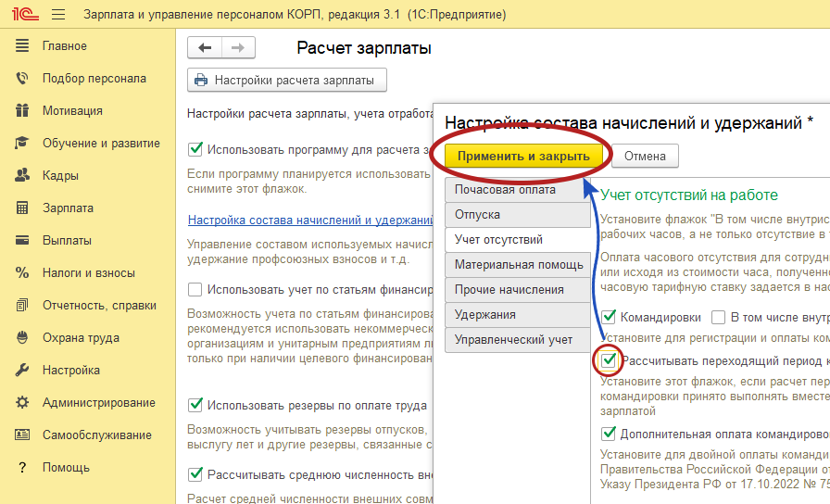Open the 1C main menu hamburger icon
830x504 pixels.
(59, 16)
